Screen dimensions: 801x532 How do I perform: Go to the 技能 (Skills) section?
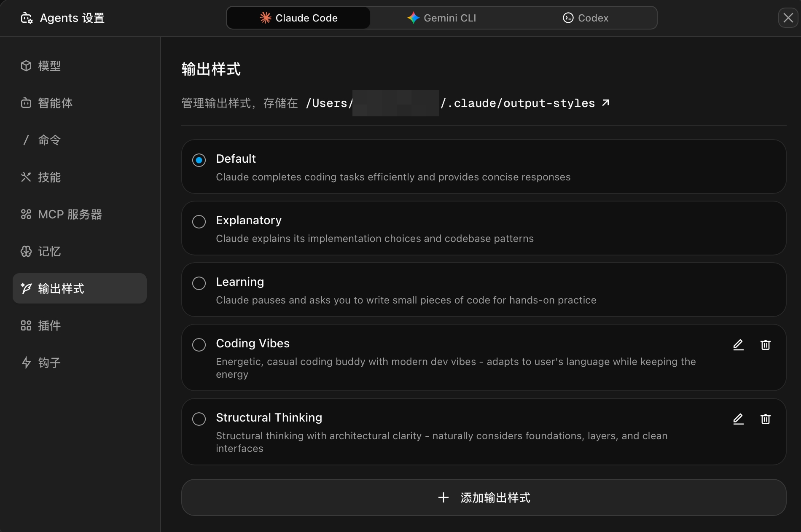(x=49, y=177)
